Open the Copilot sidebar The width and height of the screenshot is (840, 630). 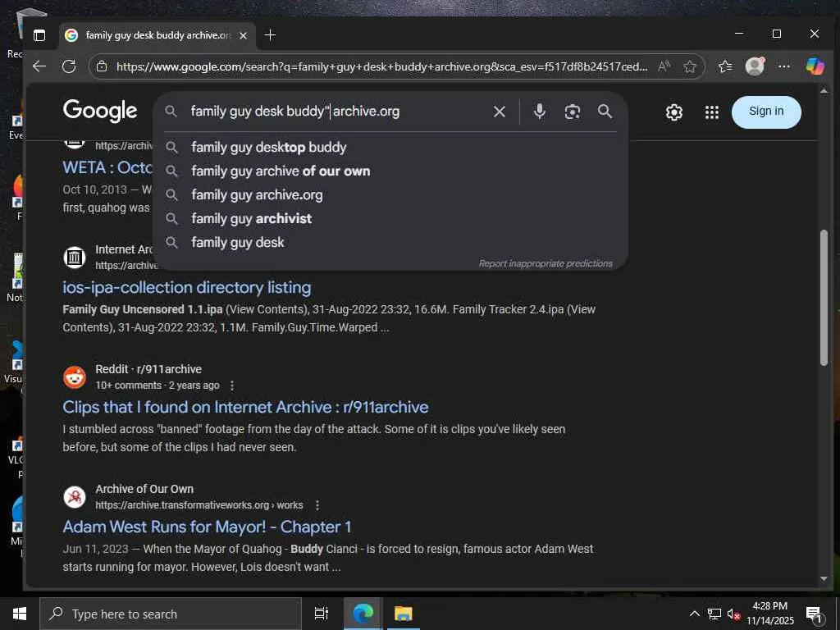[x=815, y=66]
